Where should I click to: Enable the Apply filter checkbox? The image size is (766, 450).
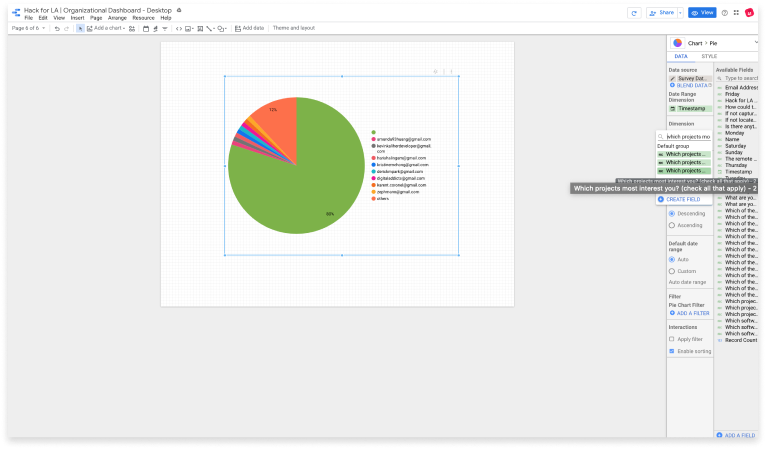pyautogui.click(x=672, y=339)
